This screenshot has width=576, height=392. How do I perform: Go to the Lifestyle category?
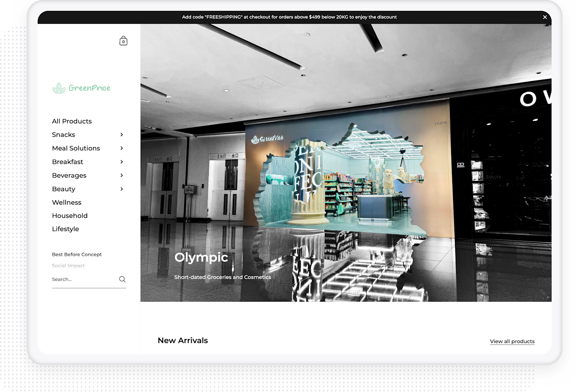coord(65,229)
